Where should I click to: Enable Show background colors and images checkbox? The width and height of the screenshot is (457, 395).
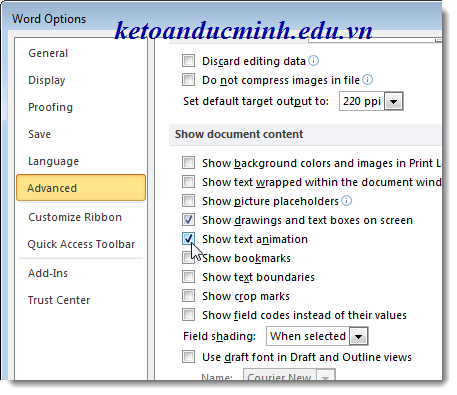click(188, 163)
